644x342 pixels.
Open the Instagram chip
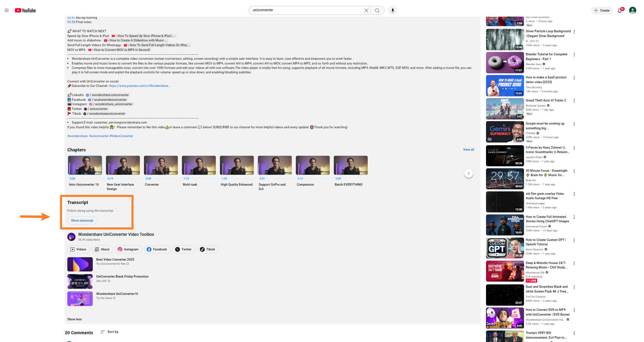click(128, 250)
